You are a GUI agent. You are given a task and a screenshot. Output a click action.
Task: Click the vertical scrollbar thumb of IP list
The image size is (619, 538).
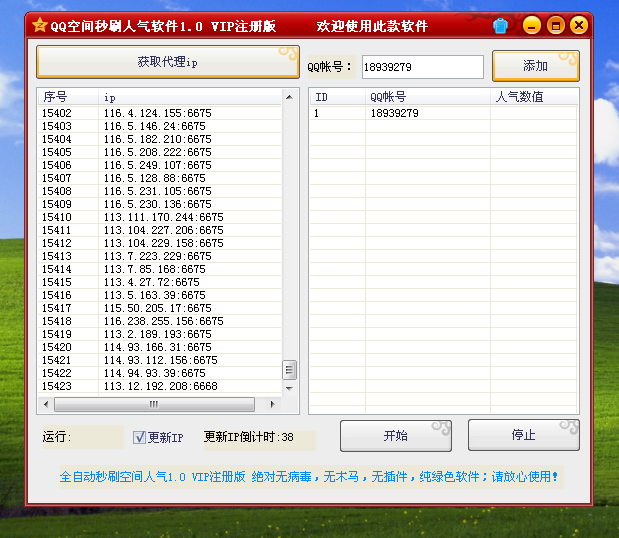point(289,370)
